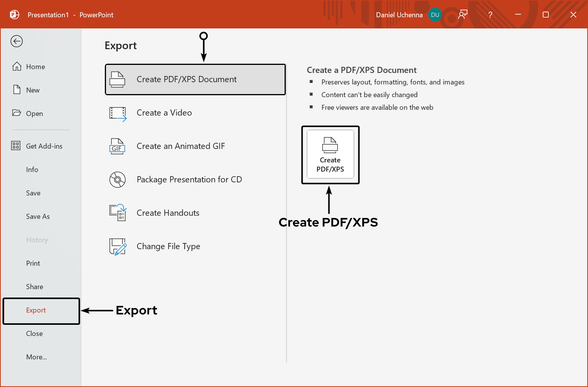Click the Create PDF/XPS button
The height and width of the screenshot is (387, 588).
[x=330, y=155]
